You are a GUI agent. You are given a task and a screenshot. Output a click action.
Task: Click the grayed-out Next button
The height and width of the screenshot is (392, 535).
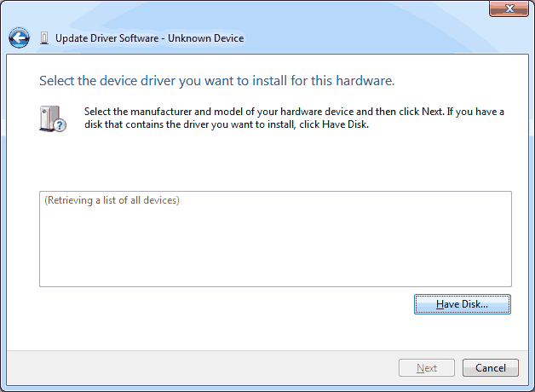[x=427, y=368]
